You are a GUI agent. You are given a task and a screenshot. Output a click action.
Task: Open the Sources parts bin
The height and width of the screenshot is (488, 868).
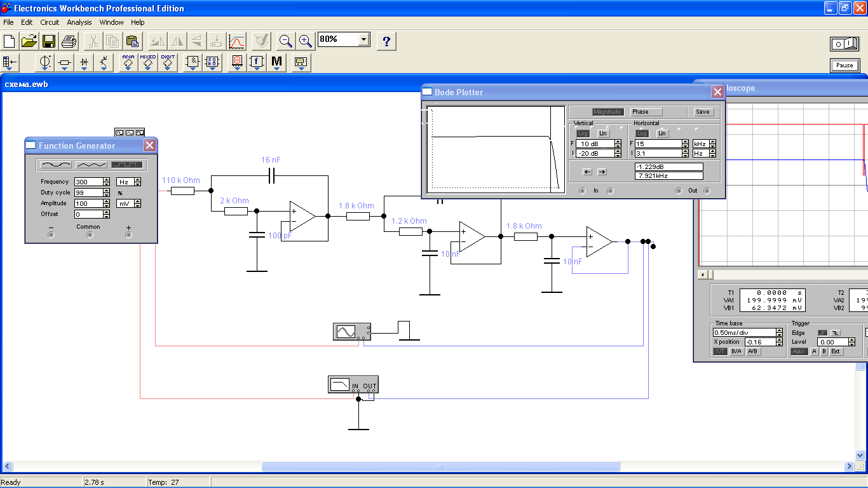point(45,62)
